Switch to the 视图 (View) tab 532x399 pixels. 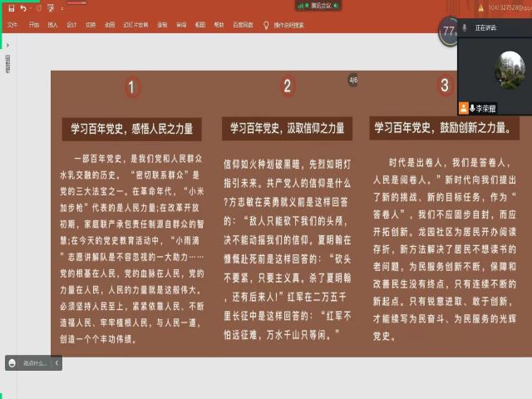[200, 25]
